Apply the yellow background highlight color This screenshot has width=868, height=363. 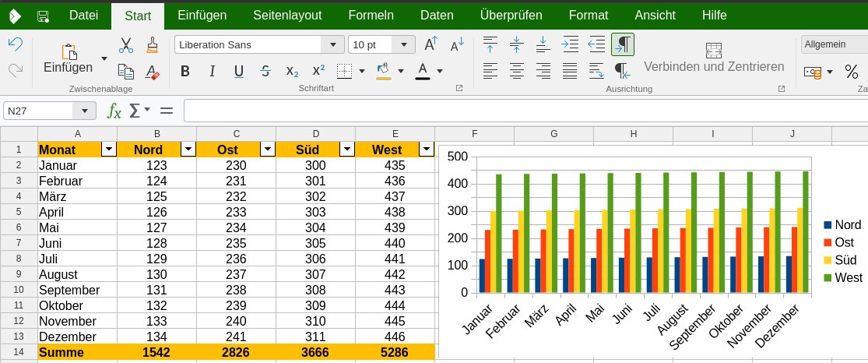click(x=383, y=71)
